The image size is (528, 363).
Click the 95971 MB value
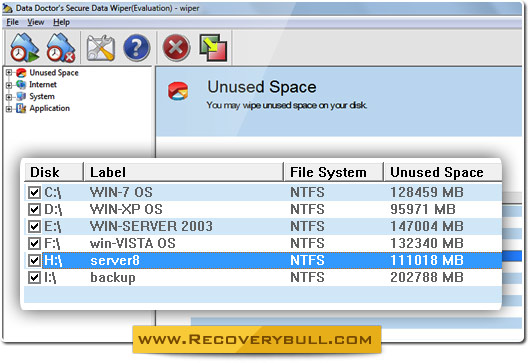(423, 209)
